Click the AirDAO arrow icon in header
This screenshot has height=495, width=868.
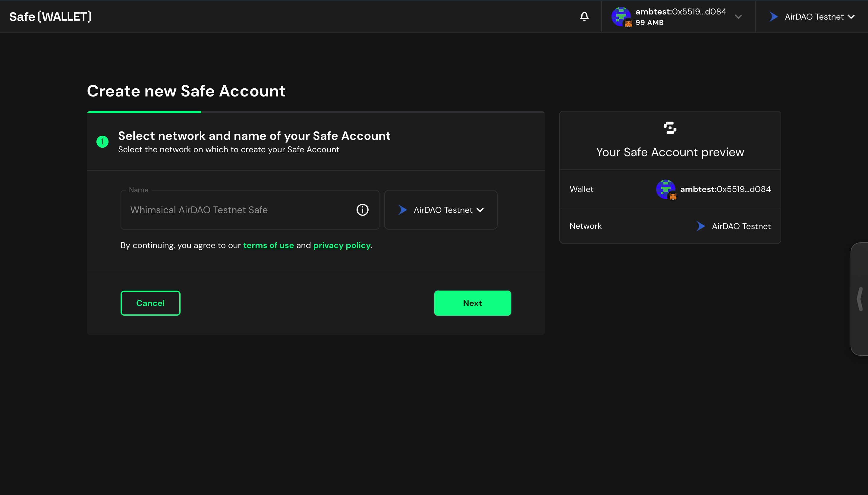[x=774, y=16]
